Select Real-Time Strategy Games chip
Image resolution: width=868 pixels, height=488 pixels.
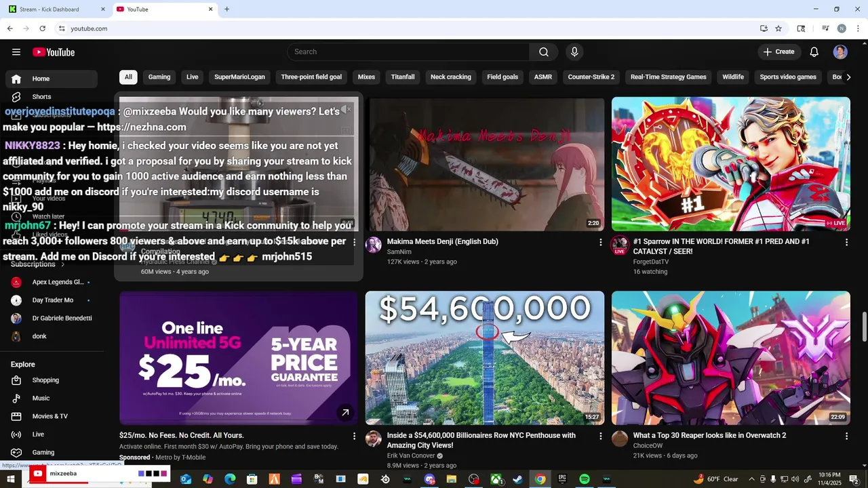(669, 77)
